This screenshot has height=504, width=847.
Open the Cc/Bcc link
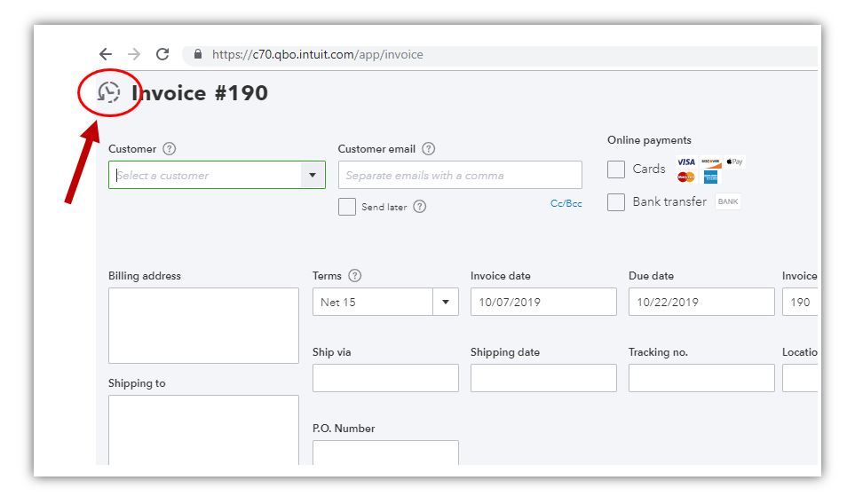(x=566, y=204)
